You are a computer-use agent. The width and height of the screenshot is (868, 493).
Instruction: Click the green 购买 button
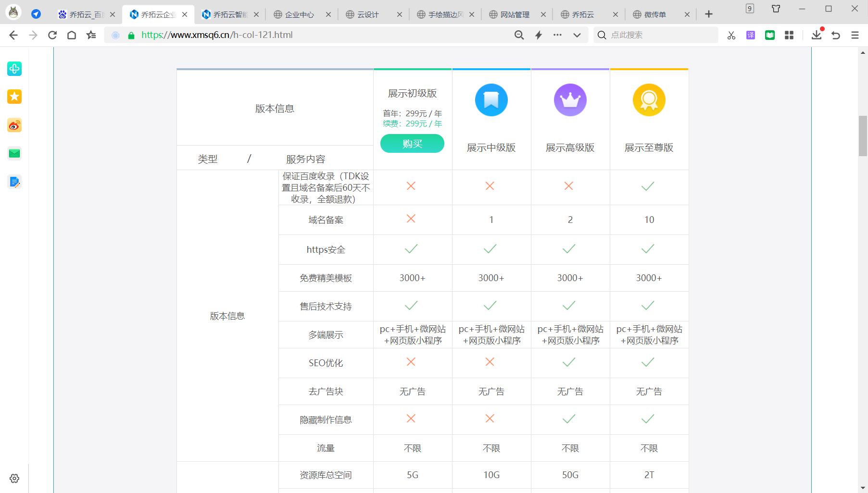tap(412, 144)
